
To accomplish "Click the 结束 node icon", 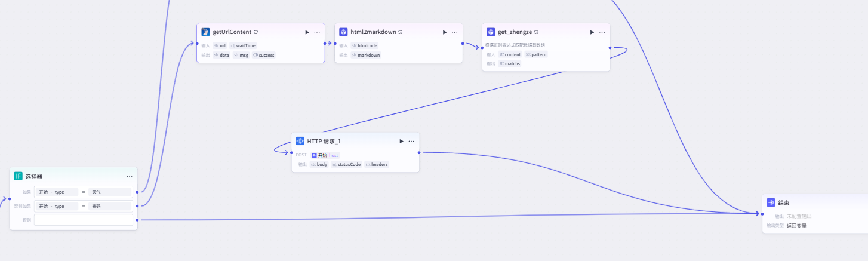I will coord(771,202).
